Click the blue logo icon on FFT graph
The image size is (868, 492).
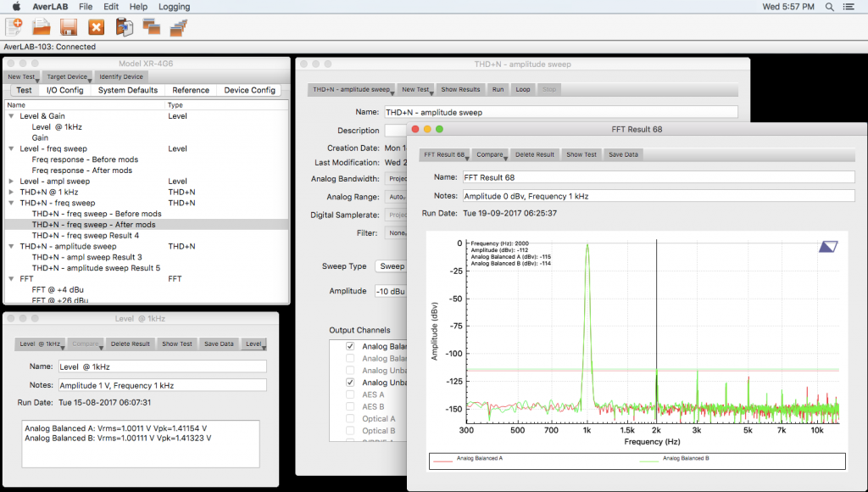click(828, 247)
